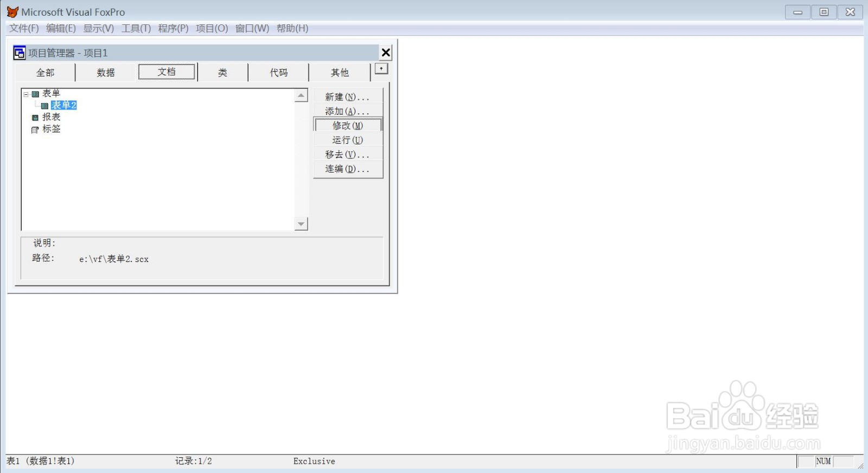
Task: Click the list scroll down arrow
Action: point(301,224)
